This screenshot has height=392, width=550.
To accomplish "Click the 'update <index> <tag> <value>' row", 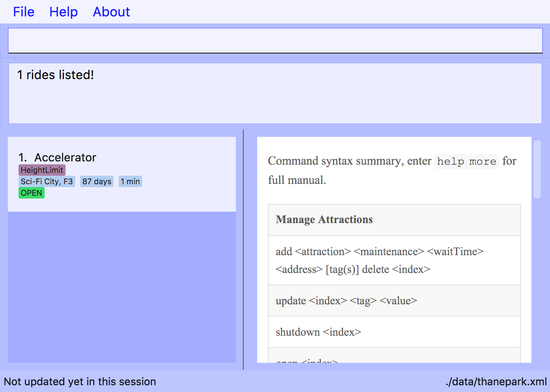I will [394, 300].
